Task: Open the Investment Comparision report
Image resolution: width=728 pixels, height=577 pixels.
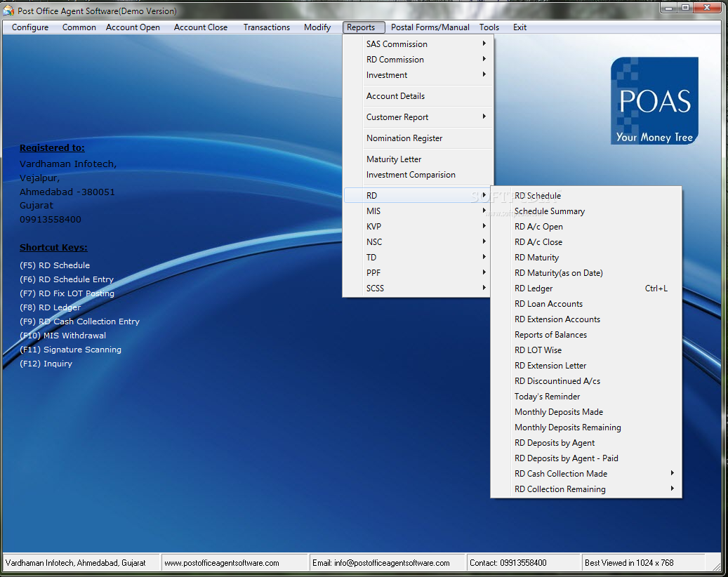Action: coord(418,175)
